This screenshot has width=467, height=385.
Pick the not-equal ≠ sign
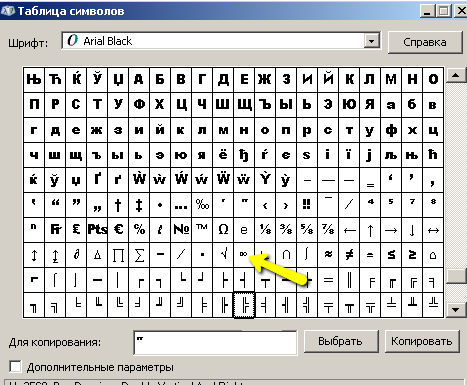click(x=349, y=255)
